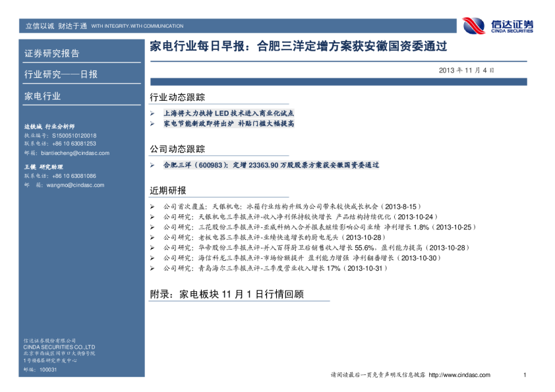Click the 2013年11月4日 report date
This screenshot has height=392, width=555.
point(466,70)
